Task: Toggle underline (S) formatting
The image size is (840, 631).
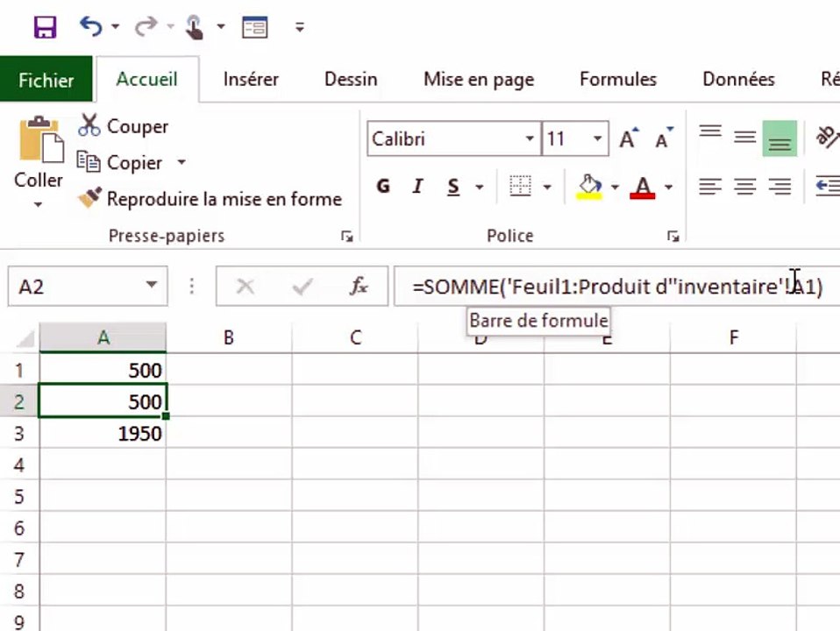Action: [x=453, y=187]
